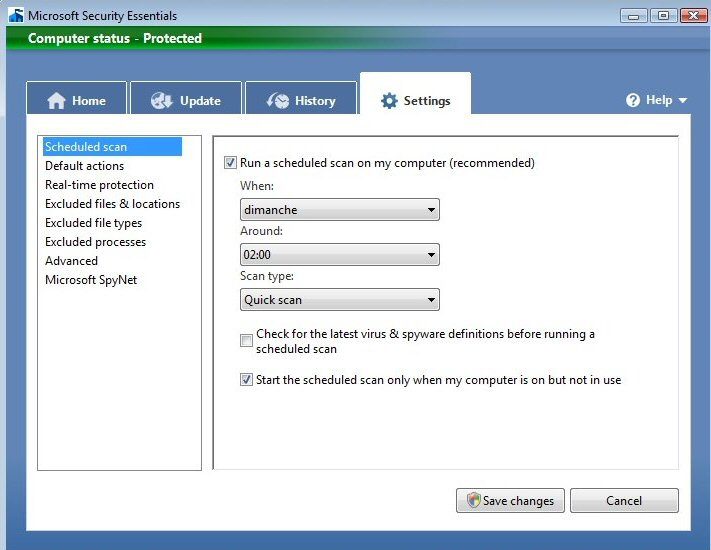The height and width of the screenshot is (550, 711).
Task: Select the Settings tab
Action: (x=415, y=93)
